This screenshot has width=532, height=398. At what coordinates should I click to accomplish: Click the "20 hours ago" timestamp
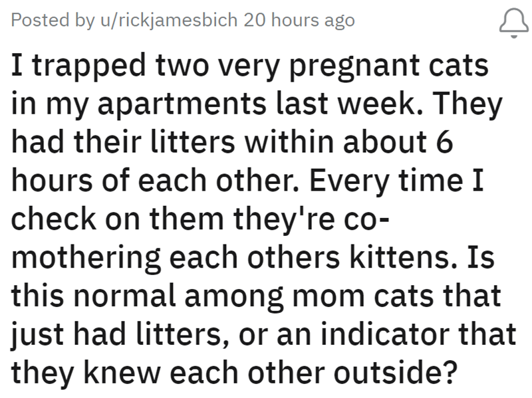click(x=299, y=20)
